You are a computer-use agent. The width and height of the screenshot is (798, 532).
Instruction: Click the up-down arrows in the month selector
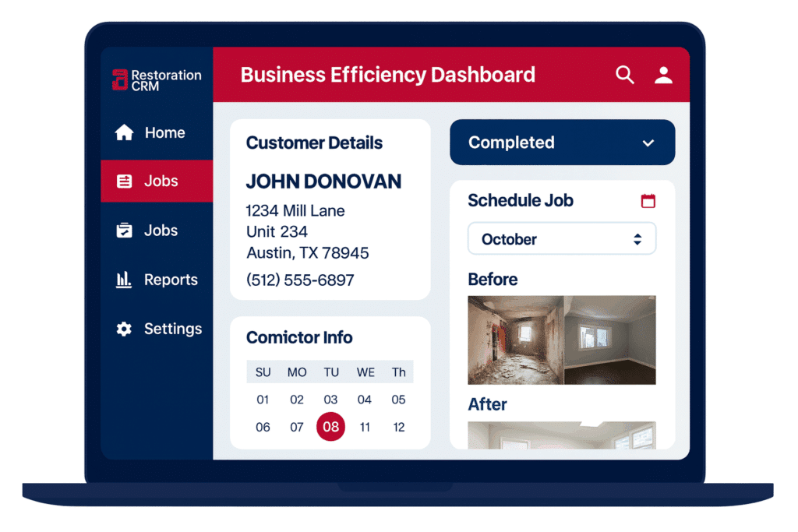point(637,239)
